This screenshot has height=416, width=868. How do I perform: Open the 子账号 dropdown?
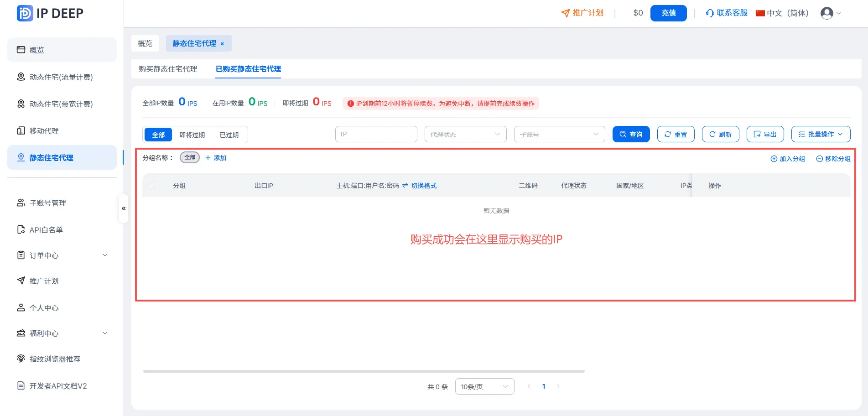[560, 134]
